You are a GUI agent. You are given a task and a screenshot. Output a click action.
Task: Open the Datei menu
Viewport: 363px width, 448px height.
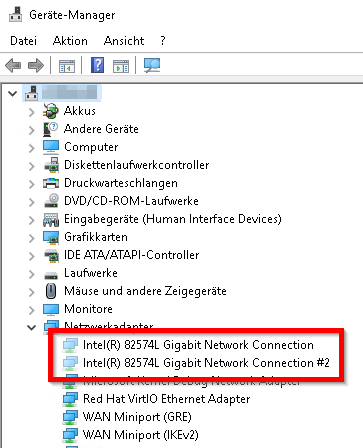[x=23, y=41]
